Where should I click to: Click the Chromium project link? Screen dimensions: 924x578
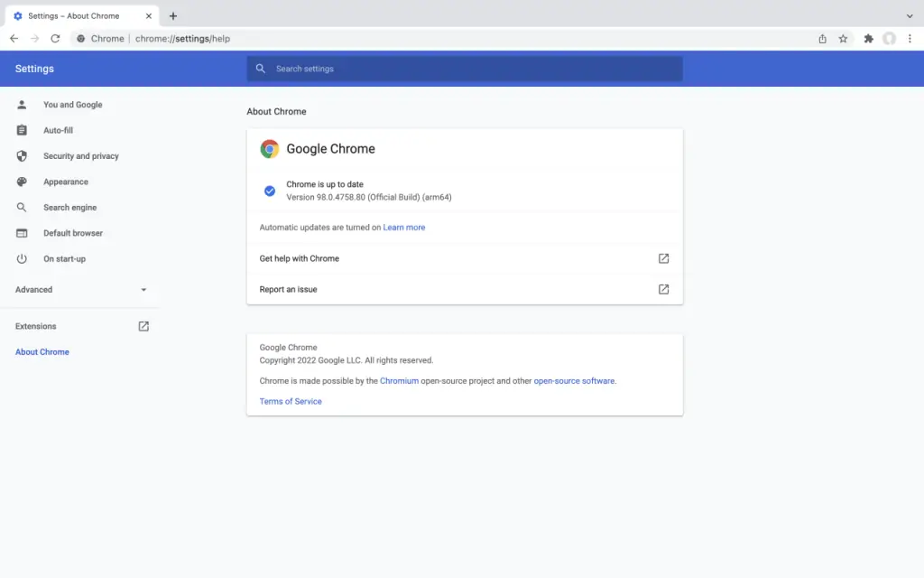click(x=399, y=381)
